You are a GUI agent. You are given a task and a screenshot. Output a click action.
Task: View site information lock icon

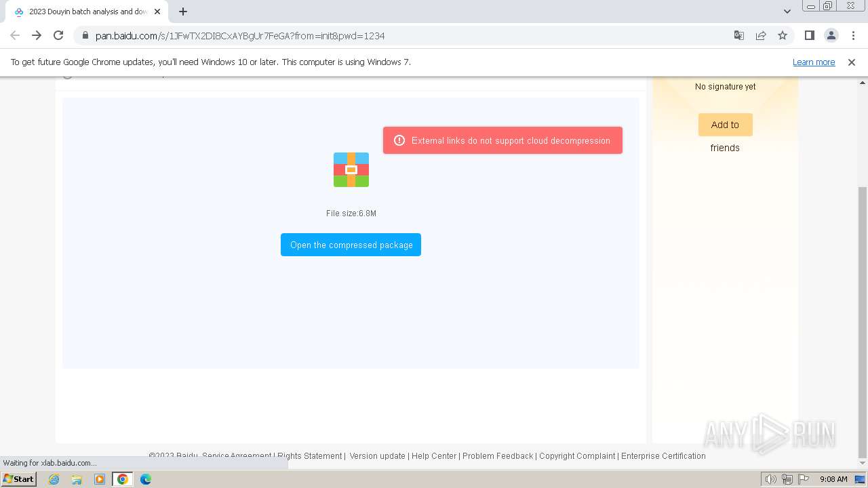pyautogui.click(x=85, y=36)
